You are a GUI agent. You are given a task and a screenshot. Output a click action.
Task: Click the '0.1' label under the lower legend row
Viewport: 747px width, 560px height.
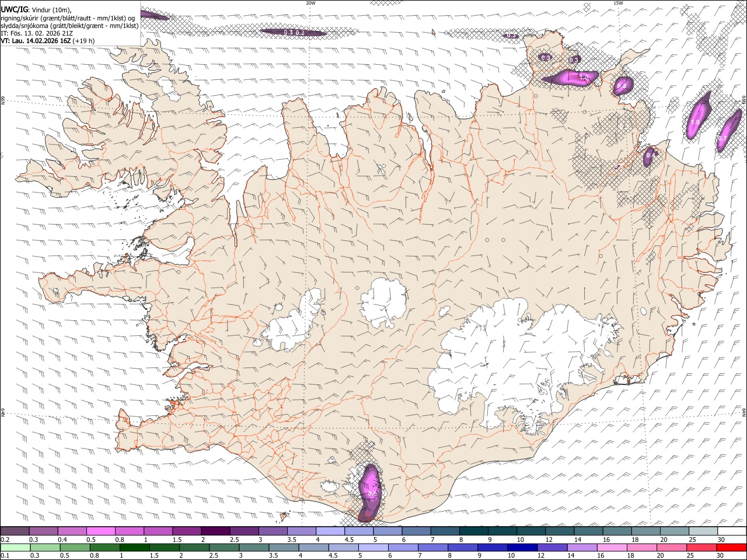(5, 556)
